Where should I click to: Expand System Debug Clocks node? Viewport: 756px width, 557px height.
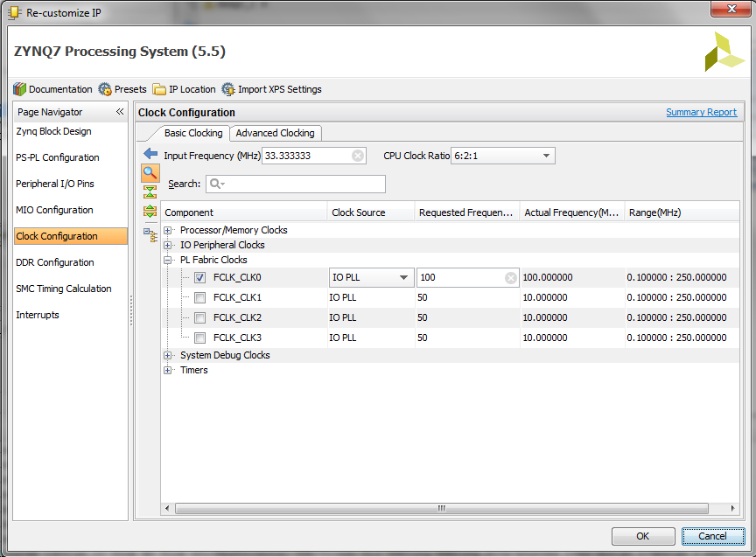click(168, 356)
